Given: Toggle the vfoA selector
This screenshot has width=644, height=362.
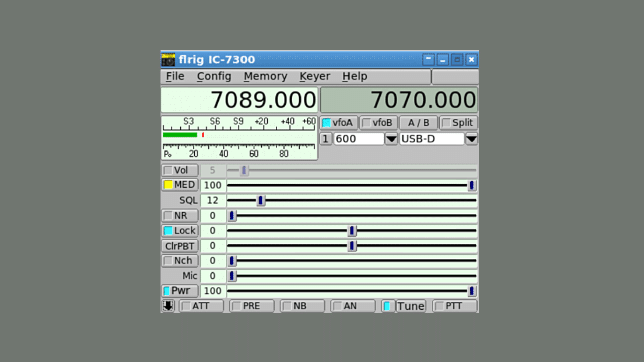Looking at the screenshot, I should click(339, 123).
